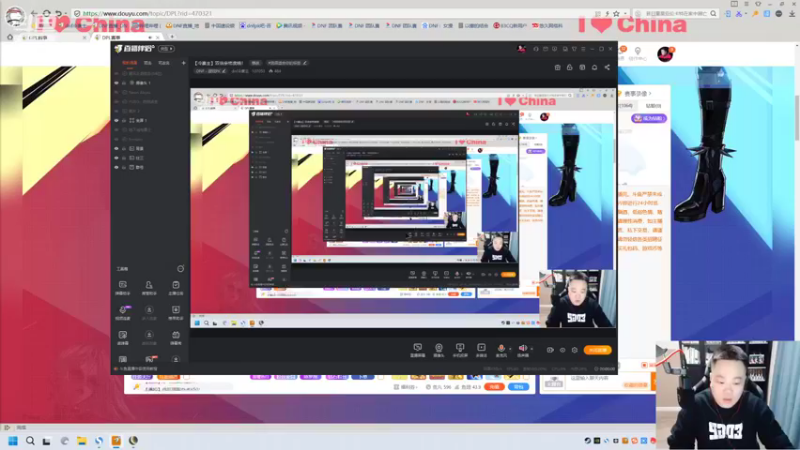Open the orange streaming app on the taskbar
The image size is (800, 450).
click(116, 441)
